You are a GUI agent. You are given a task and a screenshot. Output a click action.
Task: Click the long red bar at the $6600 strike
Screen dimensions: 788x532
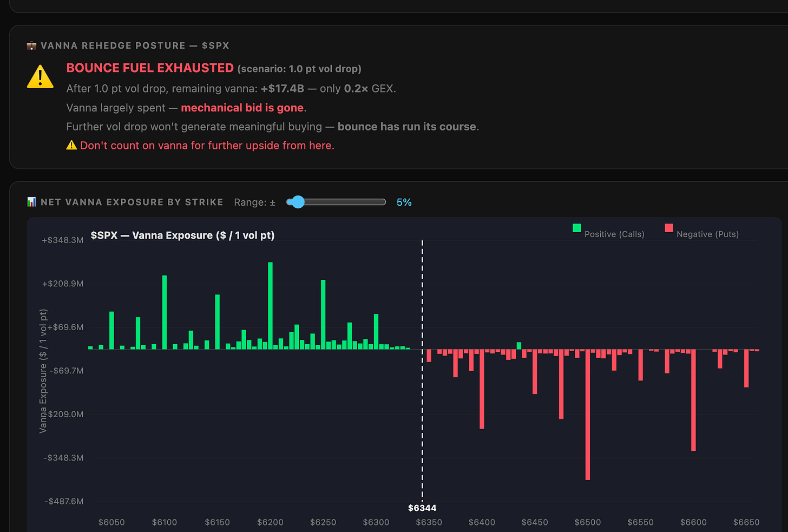[x=693, y=400]
